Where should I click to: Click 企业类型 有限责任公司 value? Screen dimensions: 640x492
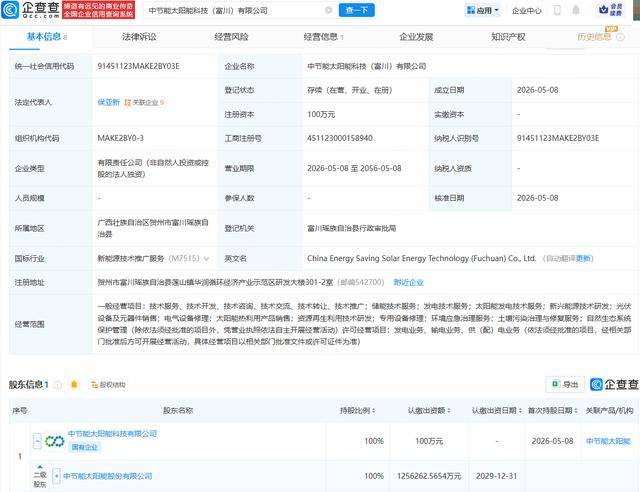tap(153, 168)
